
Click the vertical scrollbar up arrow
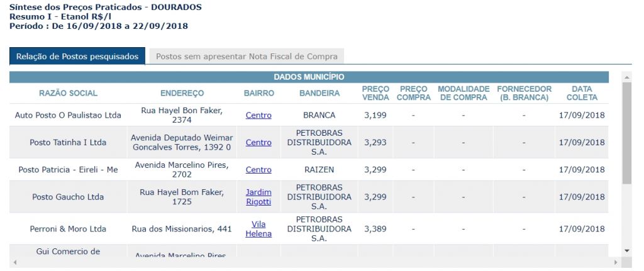click(626, 77)
